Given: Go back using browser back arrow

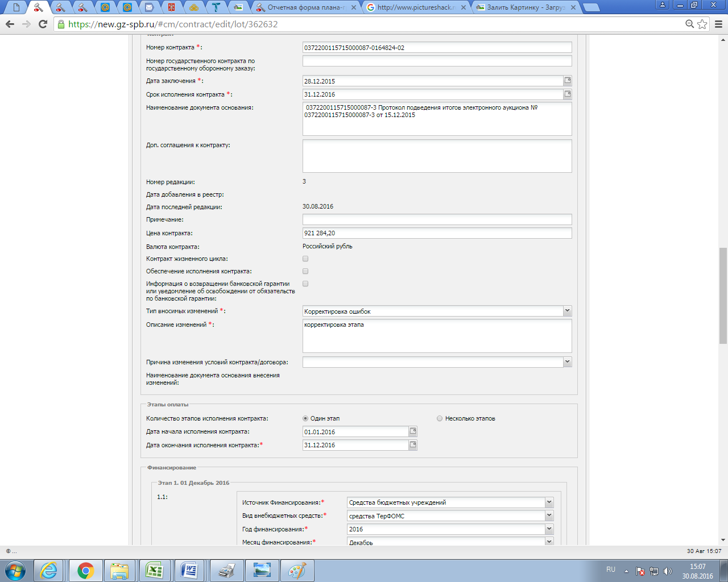Looking at the screenshot, I should click(x=10, y=24).
